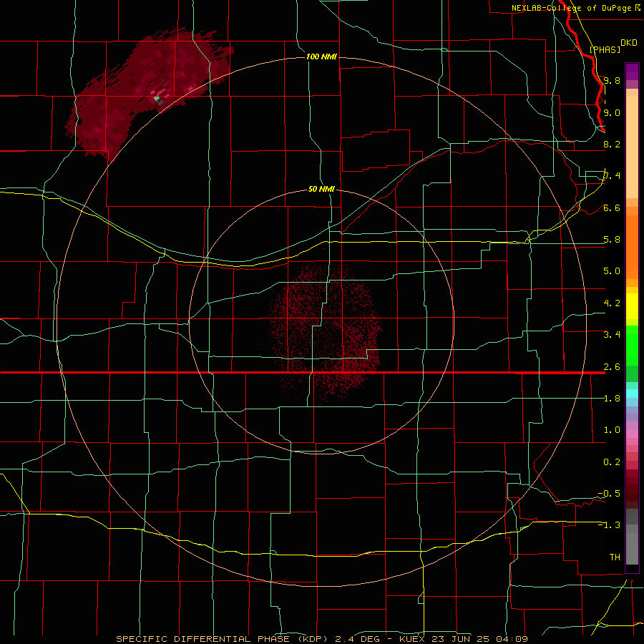
Task: Click the dark red band beside -0.5
Action: point(632,493)
